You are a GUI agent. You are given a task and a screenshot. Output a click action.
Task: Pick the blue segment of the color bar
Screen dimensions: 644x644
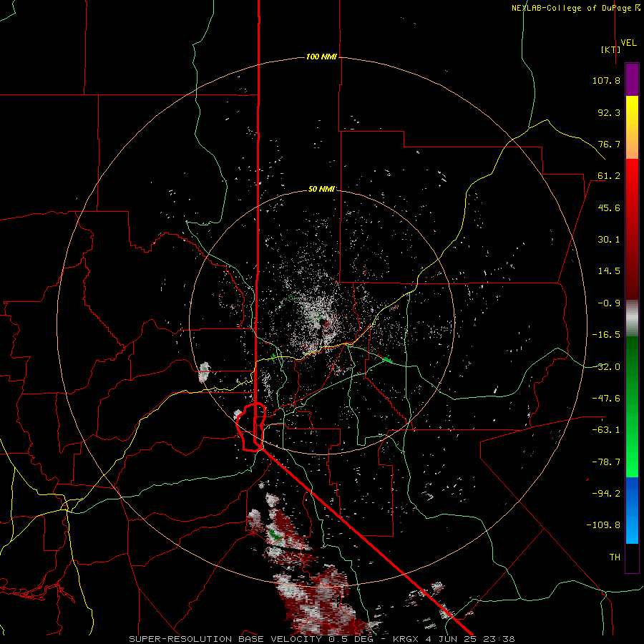tap(632, 510)
